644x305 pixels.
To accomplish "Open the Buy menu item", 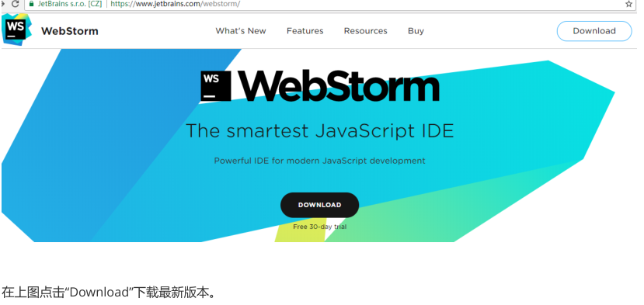I will 416,31.
